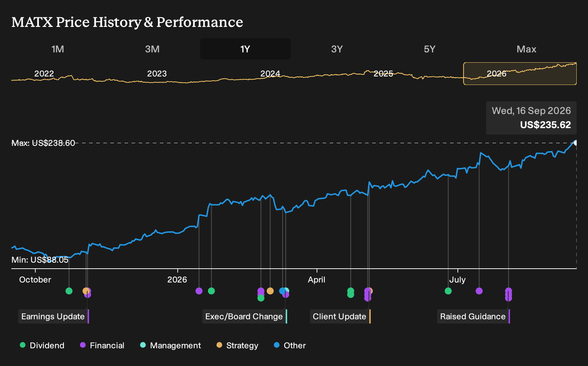This screenshot has height=366, width=588.
Task: Click the Min: US$88.05 label
Action: click(x=40, y=260)
